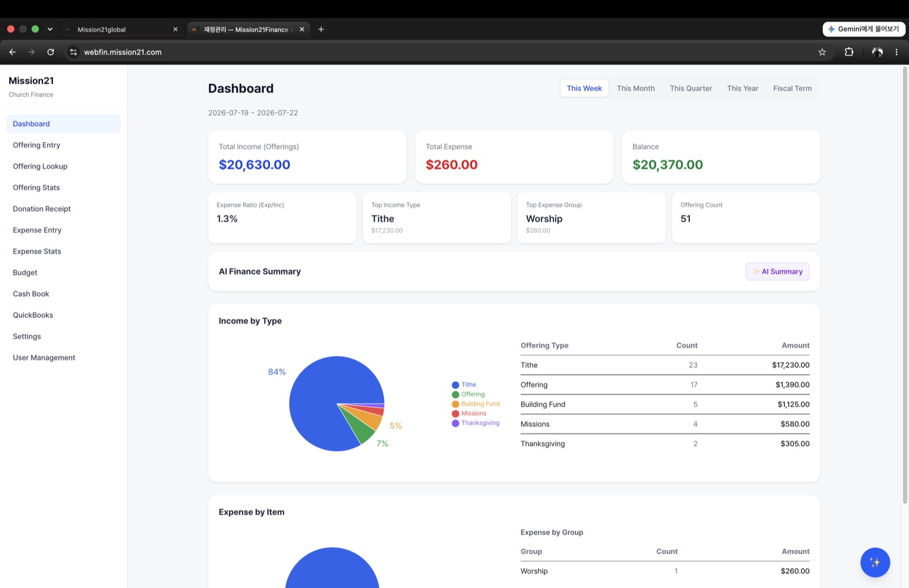909x588 pixels.
Task: Click the browser forward arrow
Action: tap(31, 52)
